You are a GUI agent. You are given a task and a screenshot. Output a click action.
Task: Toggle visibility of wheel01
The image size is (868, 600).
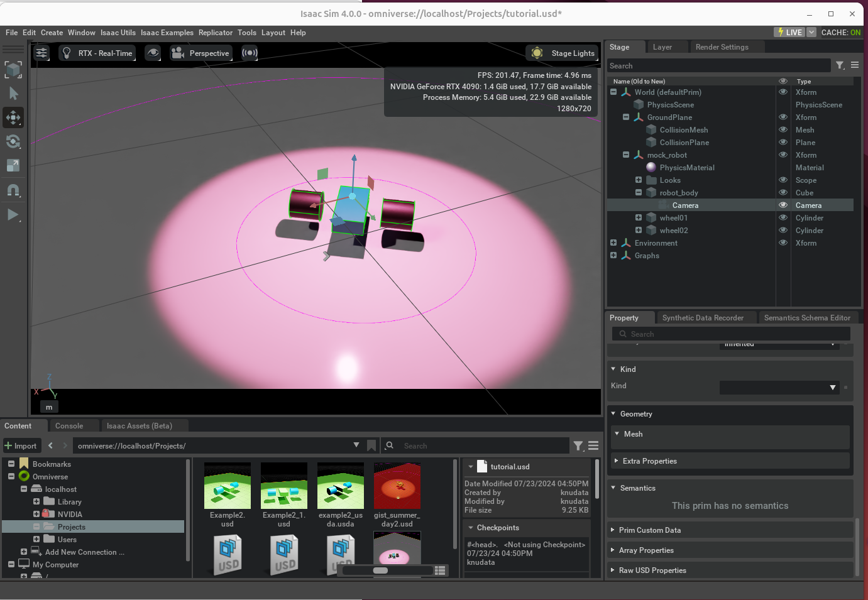[x=783, y=217]
